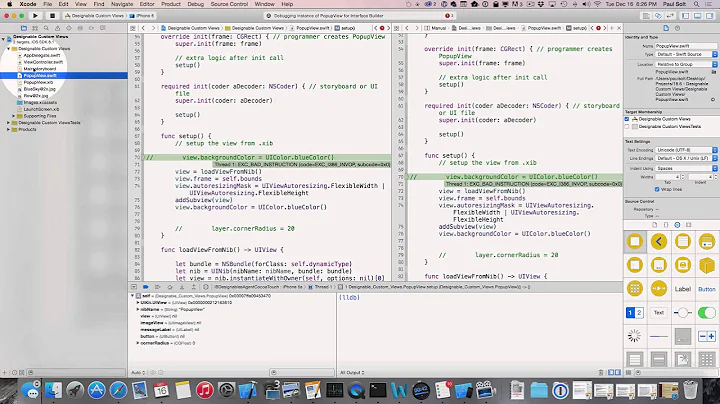Open the Text Encoding dropdown
Image resolution: width=720 pixels, height=404 pixels.
click(686, 150)
